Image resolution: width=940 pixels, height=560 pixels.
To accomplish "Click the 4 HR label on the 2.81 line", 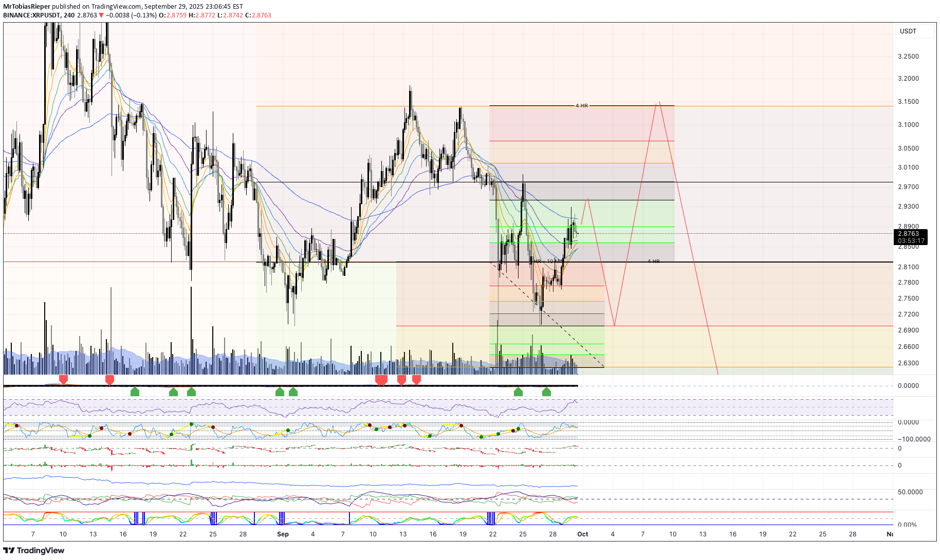I will tap(653, 262).
